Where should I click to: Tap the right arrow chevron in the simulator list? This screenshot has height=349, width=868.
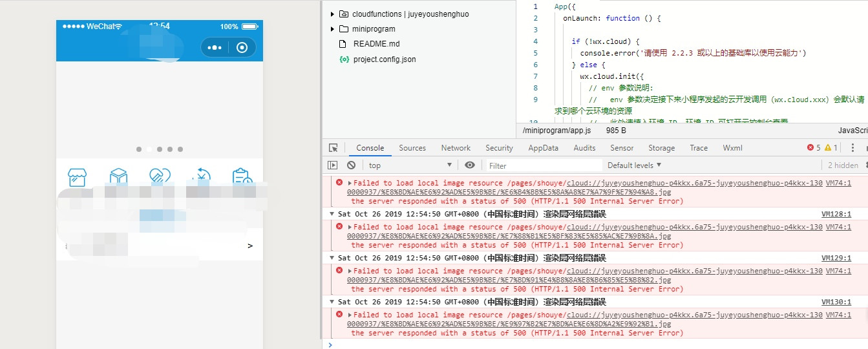pos(250,246)
